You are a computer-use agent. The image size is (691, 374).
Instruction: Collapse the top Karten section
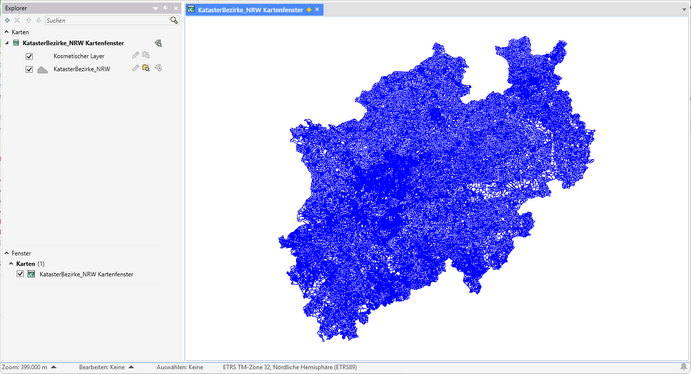(x=6, y=32)
